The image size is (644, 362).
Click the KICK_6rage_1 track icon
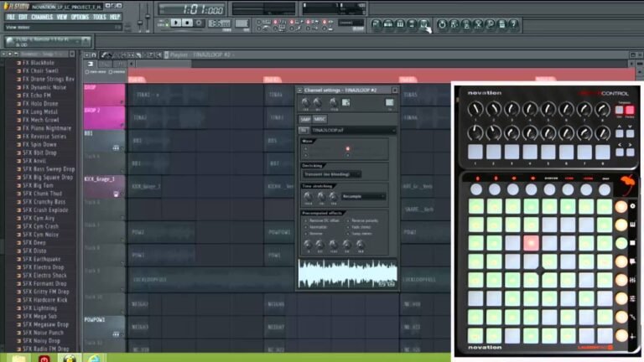pos(116,194)
